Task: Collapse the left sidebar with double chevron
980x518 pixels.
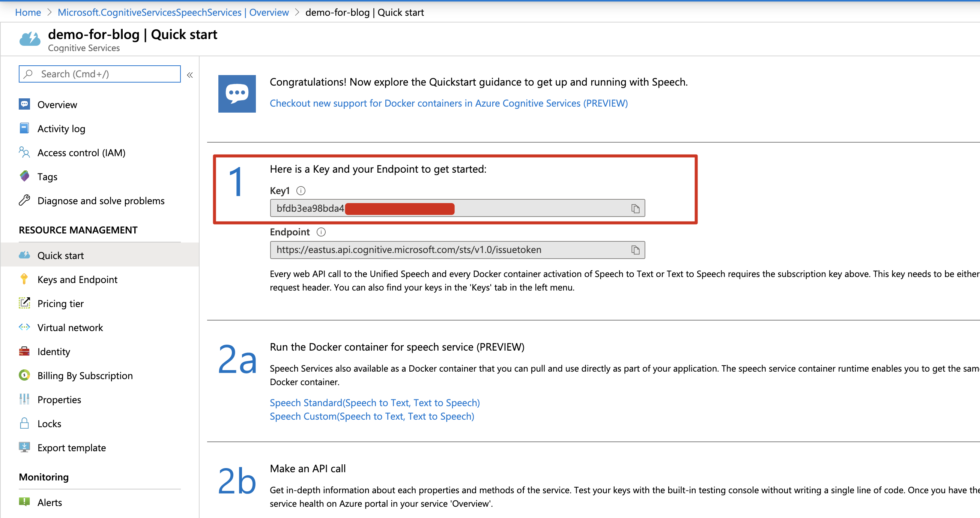Action: 190,75
